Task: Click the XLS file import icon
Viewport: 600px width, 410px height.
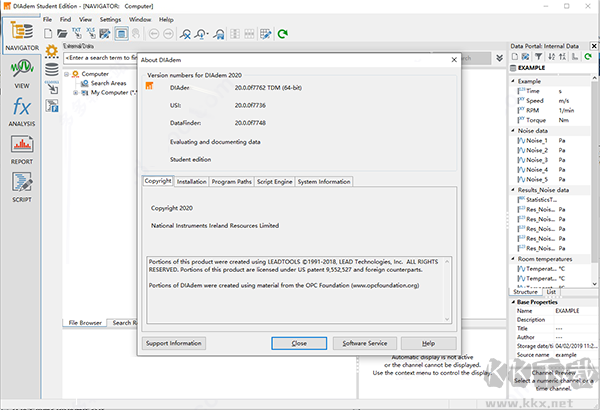Action: [x=93, y=33]
